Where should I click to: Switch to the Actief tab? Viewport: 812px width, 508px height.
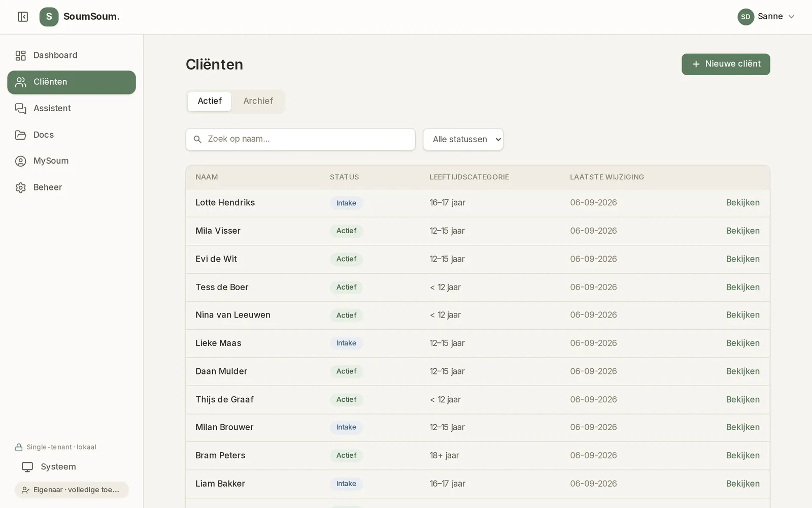[210, 101]
